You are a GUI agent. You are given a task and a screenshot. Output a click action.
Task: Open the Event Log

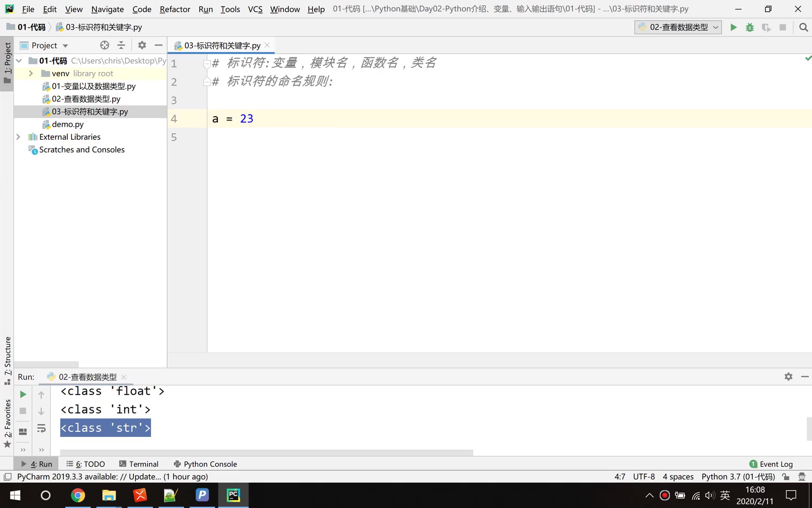(x=771, y=464)
